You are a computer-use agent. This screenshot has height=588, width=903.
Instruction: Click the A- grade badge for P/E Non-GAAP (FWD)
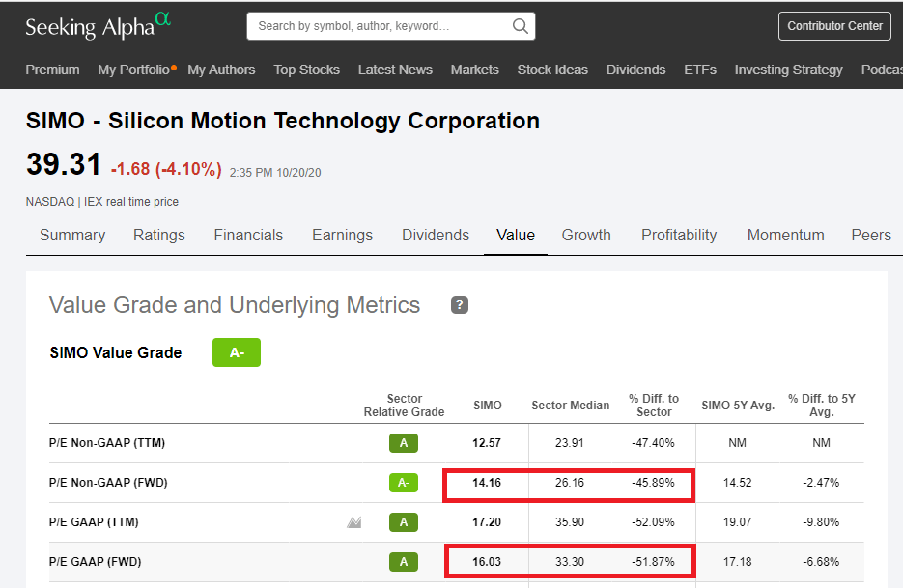[404, 483]
